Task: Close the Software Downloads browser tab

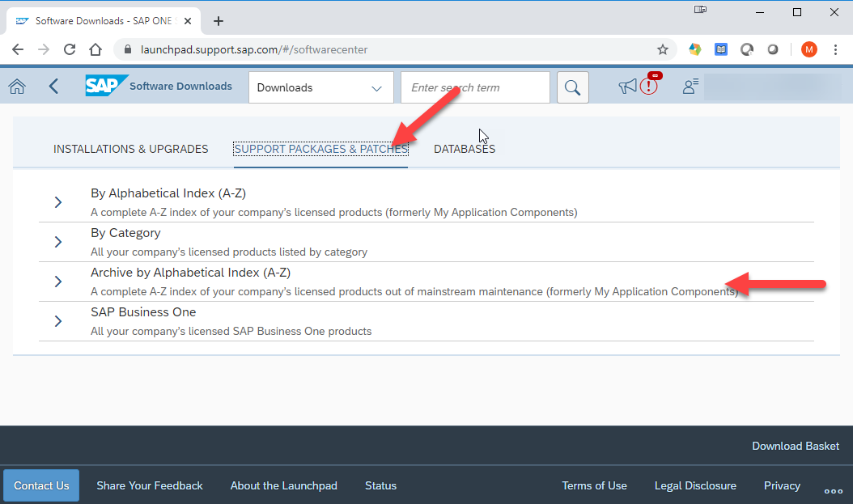Action: [x=188, y=21]
